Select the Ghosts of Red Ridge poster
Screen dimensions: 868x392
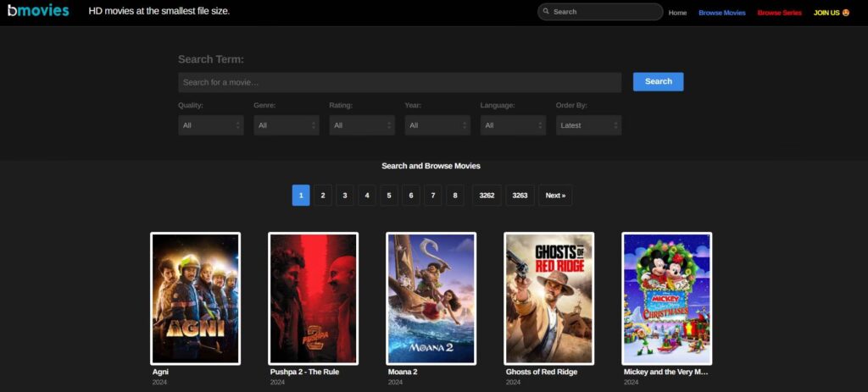point(549,299)
